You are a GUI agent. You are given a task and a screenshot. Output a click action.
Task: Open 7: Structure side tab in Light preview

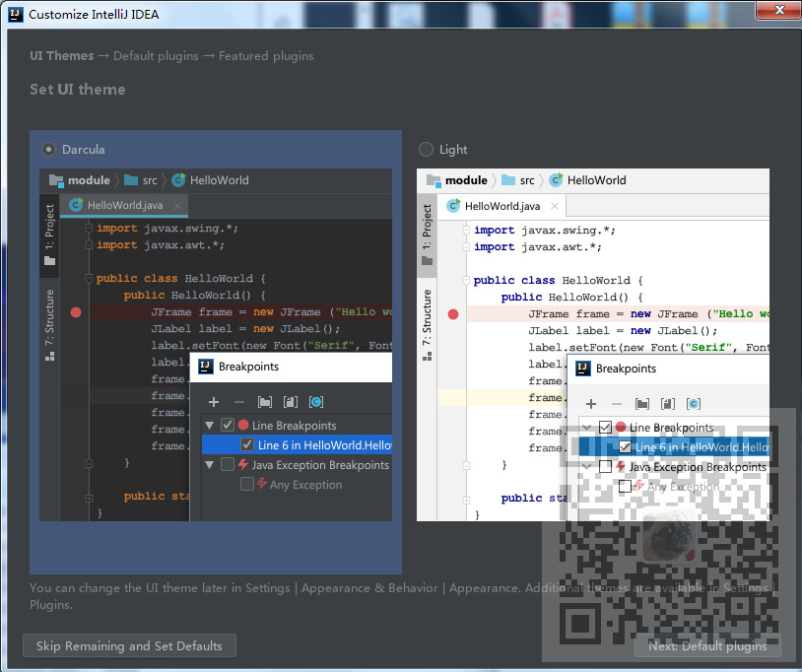(x=427, y=325)
